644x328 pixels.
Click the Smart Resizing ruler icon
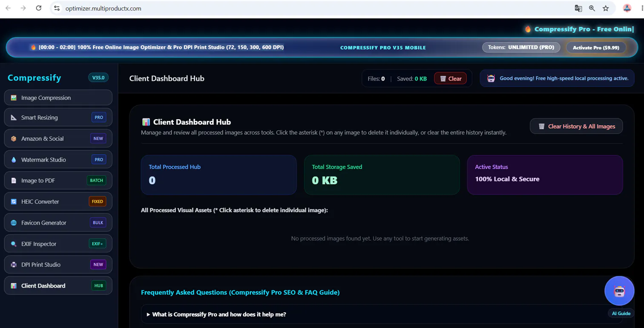click(14, 118)
